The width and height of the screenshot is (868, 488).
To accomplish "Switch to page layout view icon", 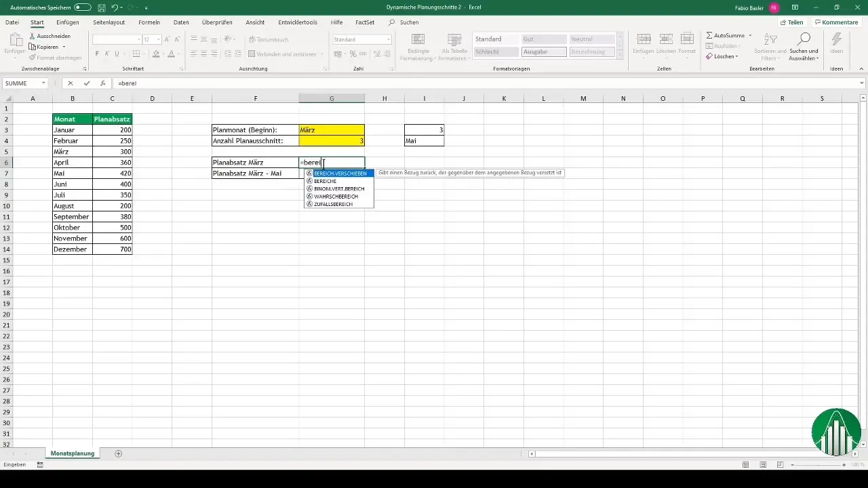I will tap(763, 465).
